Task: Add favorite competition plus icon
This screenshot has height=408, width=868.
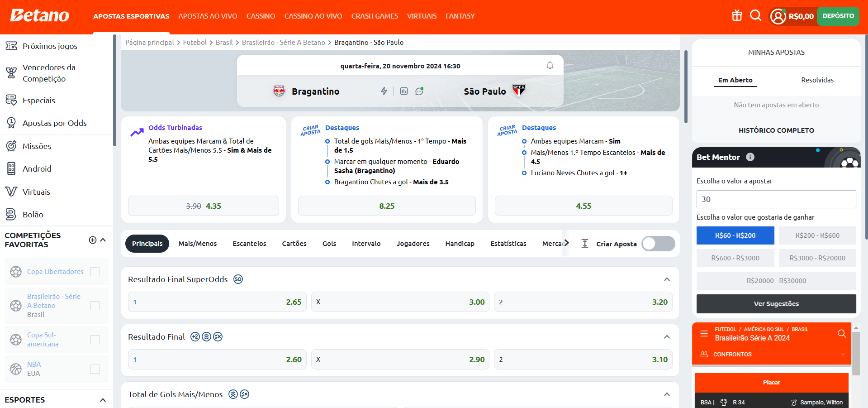Action: 93,240
